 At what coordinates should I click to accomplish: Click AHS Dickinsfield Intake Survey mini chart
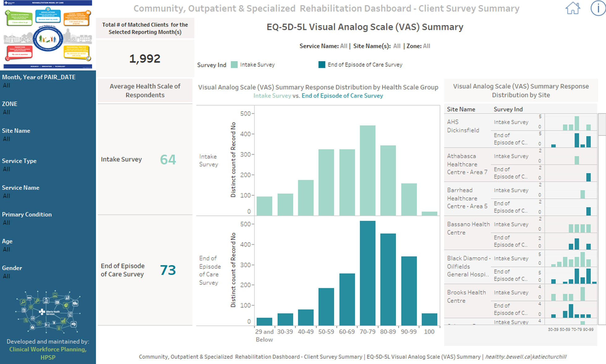coord(571,122)
